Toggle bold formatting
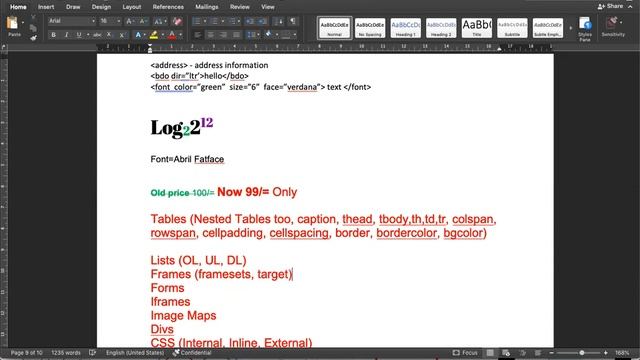640x360 pixels. pyautogui.click(x=53, y=35)
